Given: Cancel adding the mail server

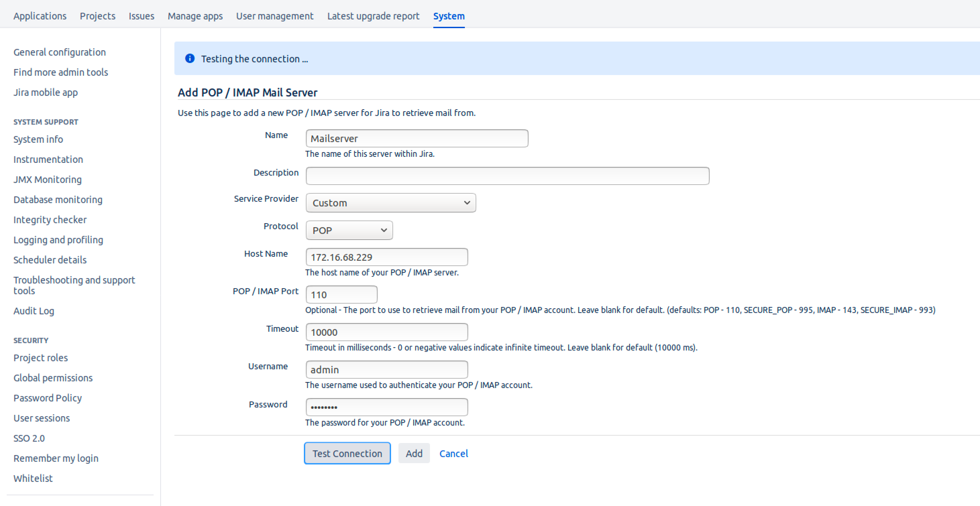Looking at the screenshot, I should [x=453, y=453].
